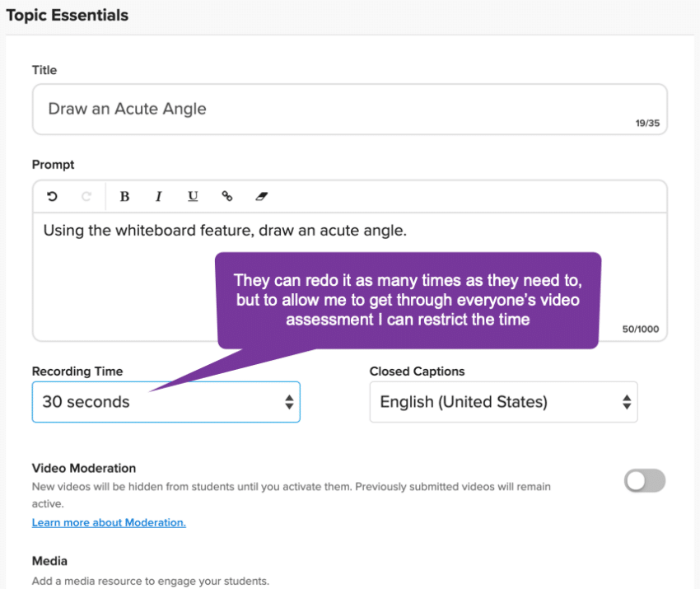Apply Bold formatting to the prompt text

coord(124,196)
